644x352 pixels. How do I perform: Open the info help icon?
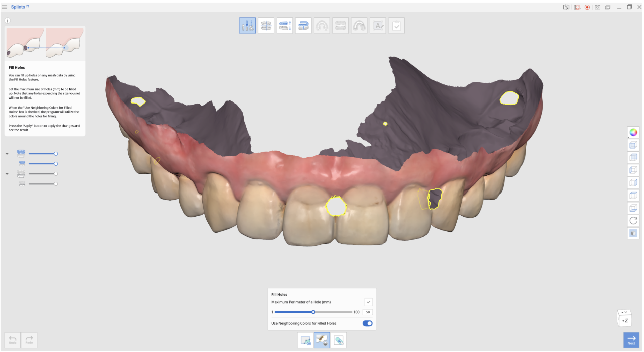pyautogui.click(x=8, y=20)
